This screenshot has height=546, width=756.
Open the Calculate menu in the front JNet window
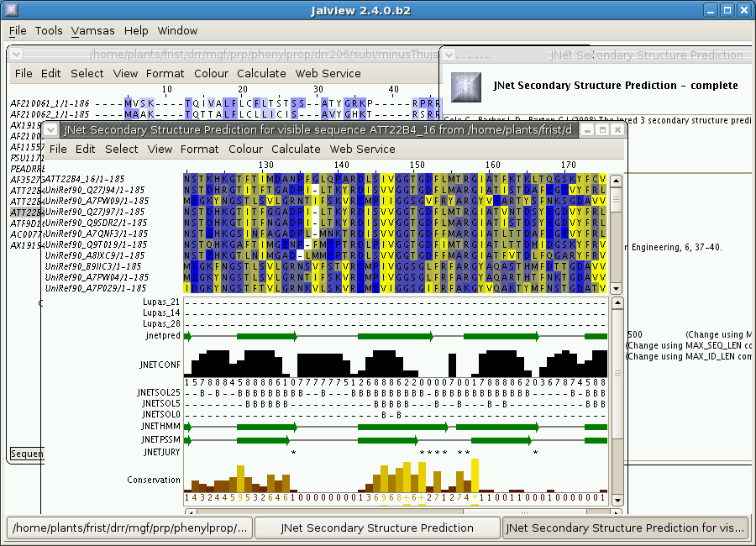[x=296, y=149]
